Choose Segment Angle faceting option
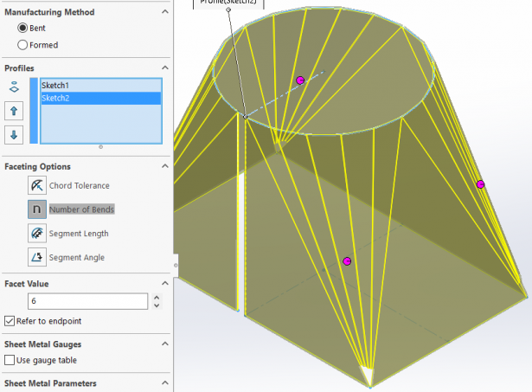 pos(37,257)
